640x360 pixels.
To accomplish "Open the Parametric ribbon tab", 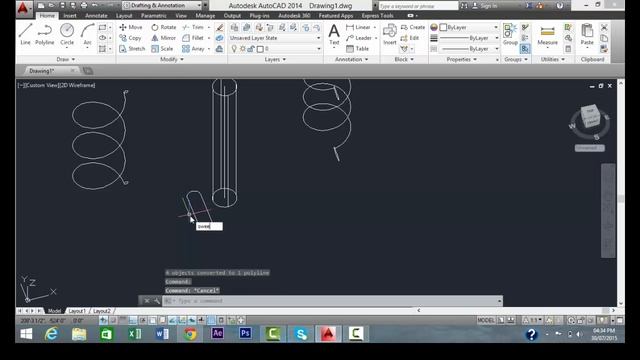I will (153, 16).
